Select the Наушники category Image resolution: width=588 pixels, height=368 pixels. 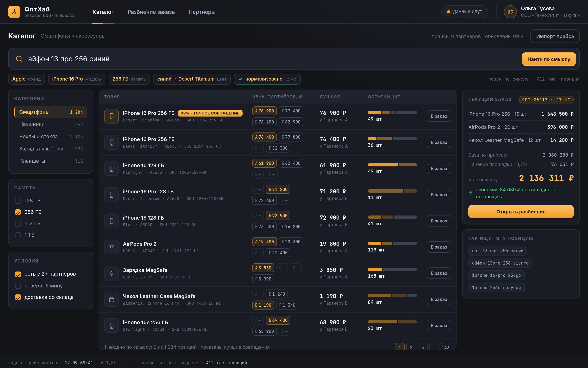click(51, 124)
